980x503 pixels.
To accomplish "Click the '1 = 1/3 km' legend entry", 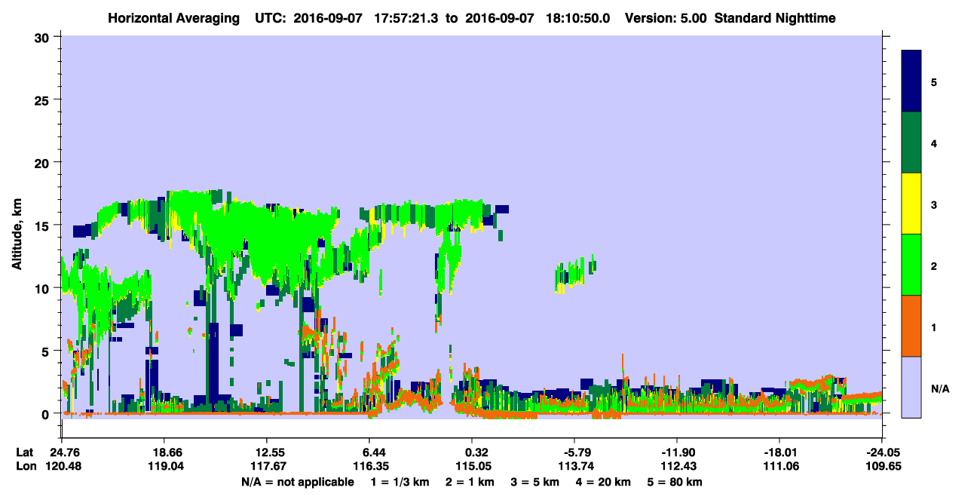I will coord(400,482).
